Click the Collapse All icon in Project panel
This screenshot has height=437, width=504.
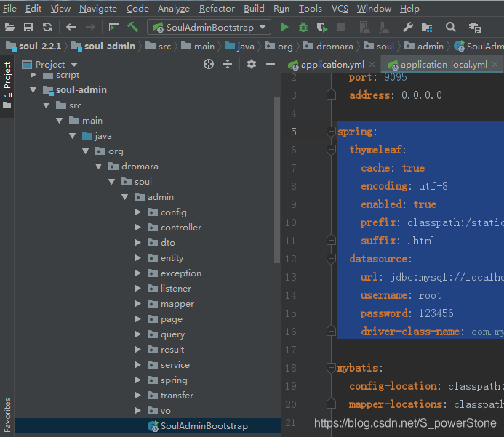coord(228,64)
